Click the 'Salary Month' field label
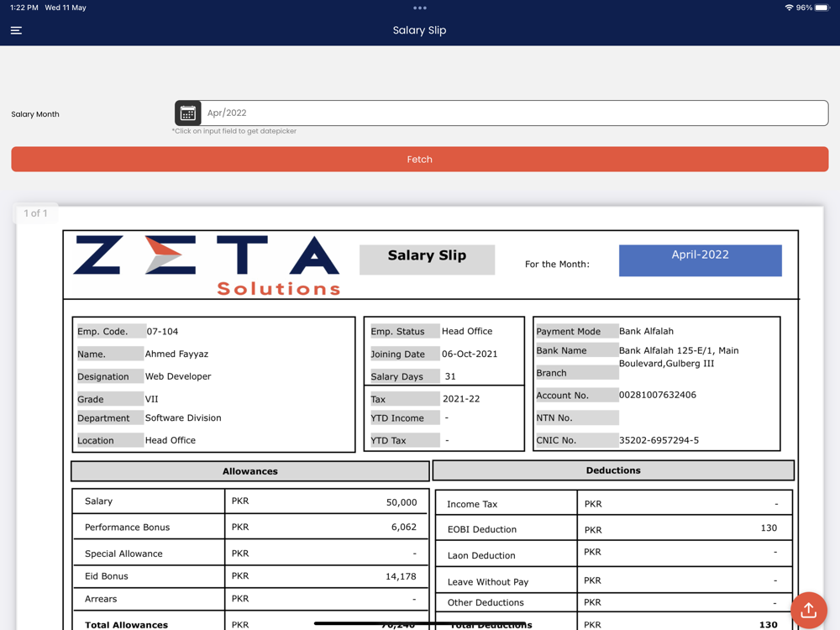 [x=35, y=114]
